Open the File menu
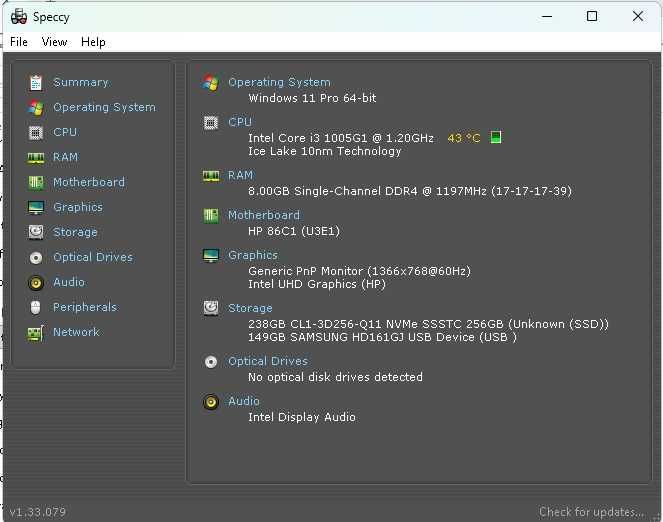 click(x=19, y=42)
